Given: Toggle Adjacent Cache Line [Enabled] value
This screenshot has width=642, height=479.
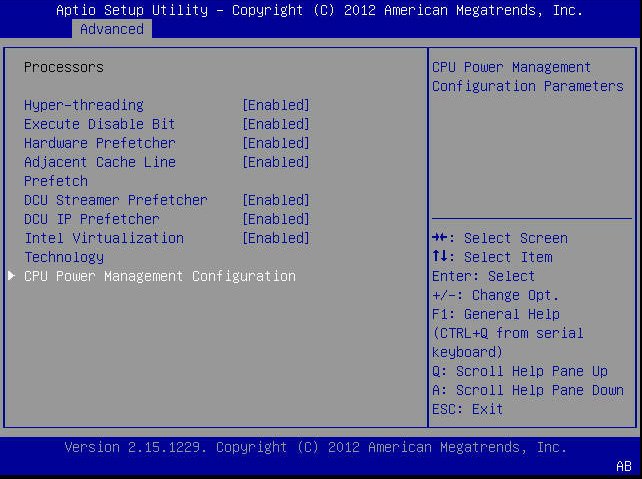Looking at the screenshot, I should tap(276, 162).
